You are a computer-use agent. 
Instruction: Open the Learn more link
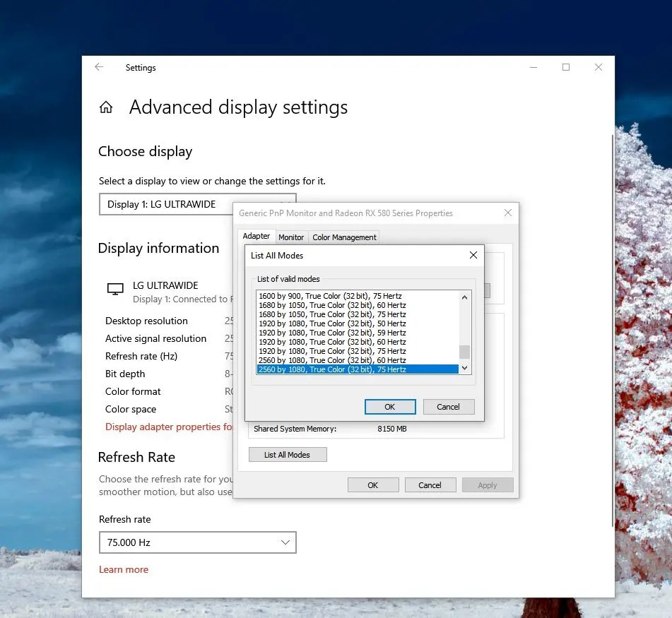point(124,569)
